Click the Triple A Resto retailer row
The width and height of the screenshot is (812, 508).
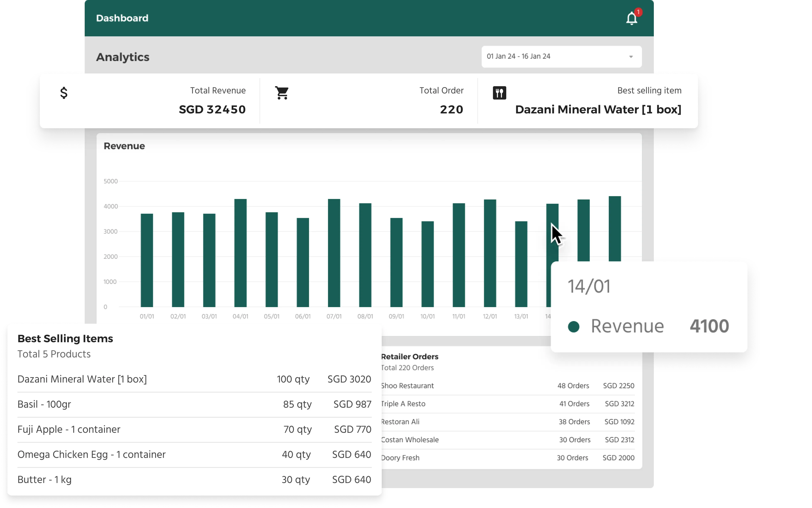[508, 404]
